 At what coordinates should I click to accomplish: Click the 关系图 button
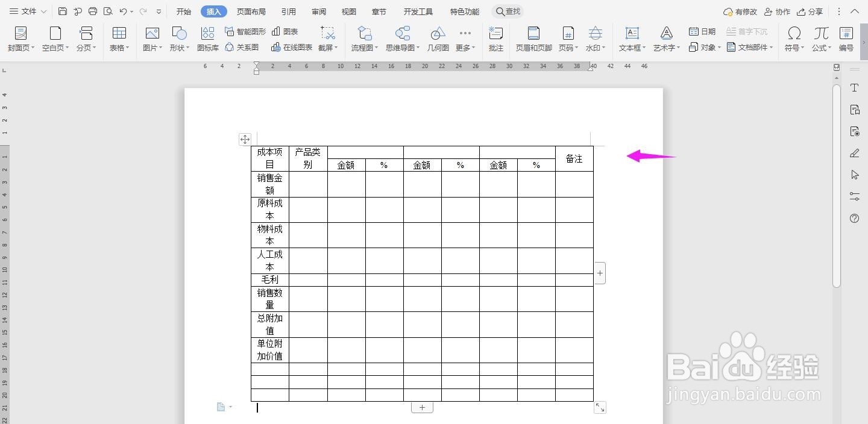pyautogui.click(x=242, y=47)
